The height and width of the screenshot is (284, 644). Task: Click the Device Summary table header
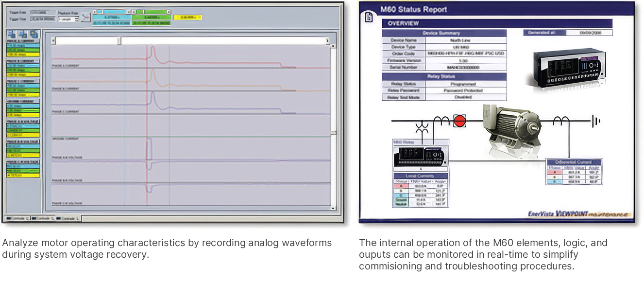[x=444, y=33]
